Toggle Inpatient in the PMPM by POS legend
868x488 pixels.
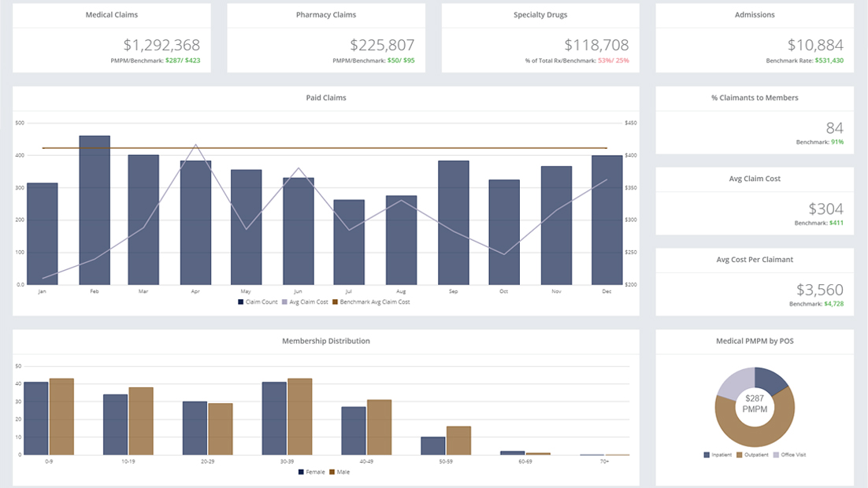click(718, 454)
